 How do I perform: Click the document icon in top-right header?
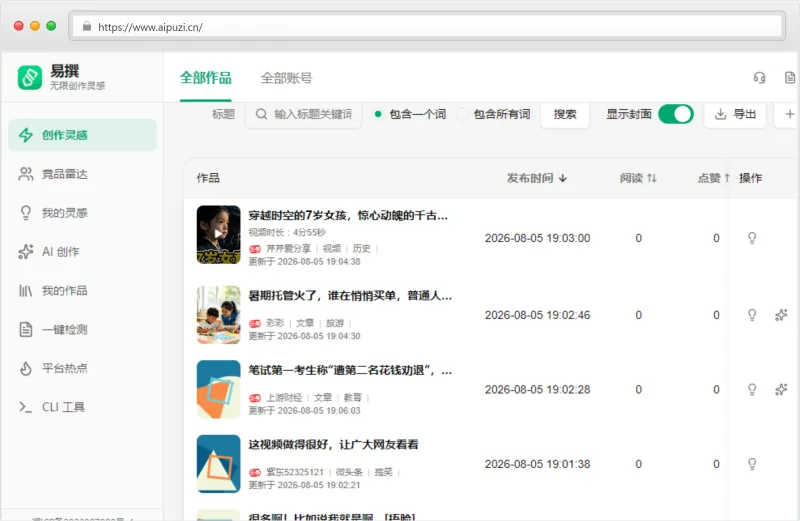coord(790,78)
